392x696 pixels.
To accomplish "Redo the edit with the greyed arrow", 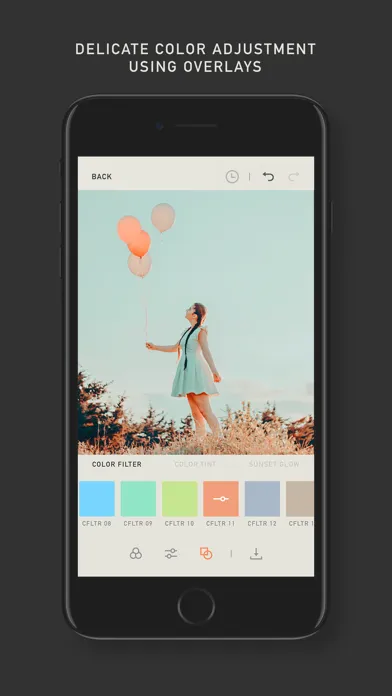I will 293,177.
